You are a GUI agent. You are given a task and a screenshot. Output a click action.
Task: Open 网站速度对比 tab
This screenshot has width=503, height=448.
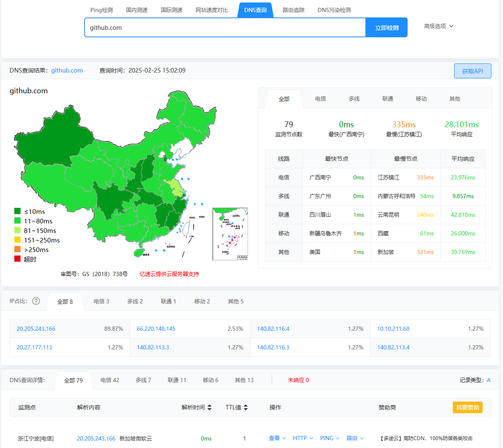[x=212, y=10]
